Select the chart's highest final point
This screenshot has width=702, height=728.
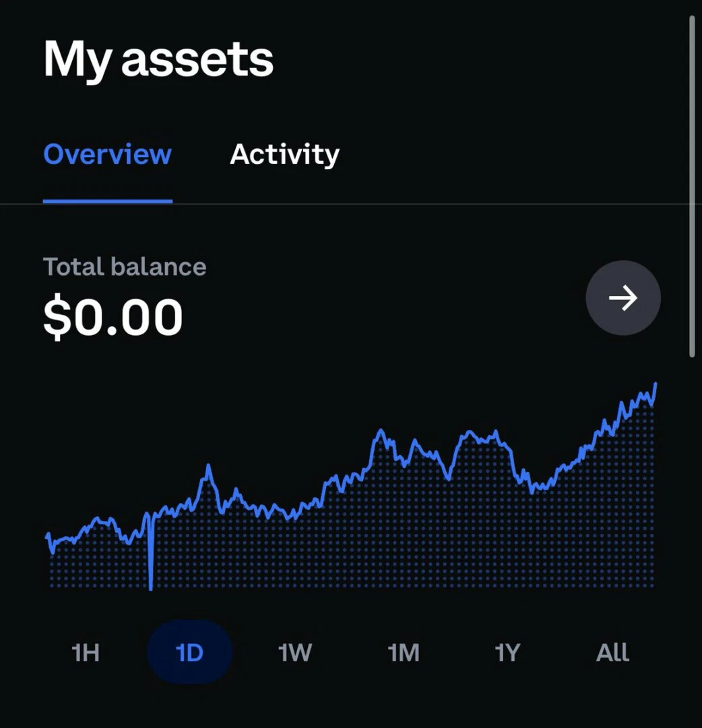(x=656, y=384)
